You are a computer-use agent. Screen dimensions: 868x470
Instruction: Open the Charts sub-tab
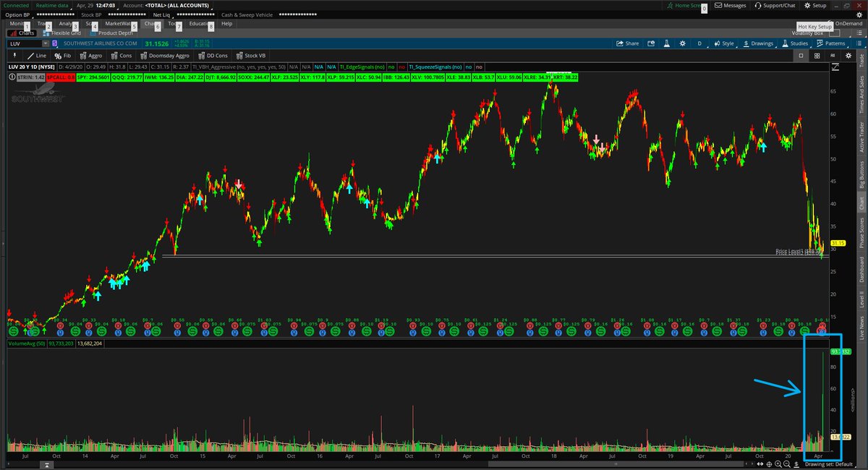(x=21, y=33)
